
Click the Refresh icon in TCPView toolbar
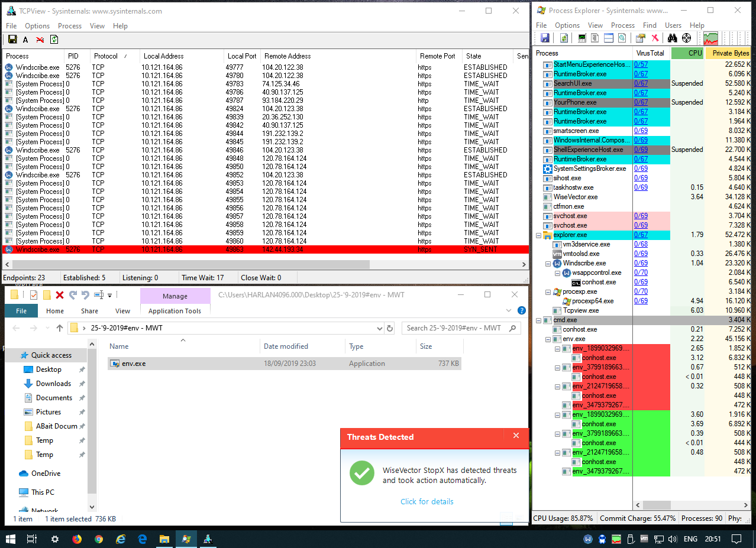pyautogui.click(x=54, y=40)
